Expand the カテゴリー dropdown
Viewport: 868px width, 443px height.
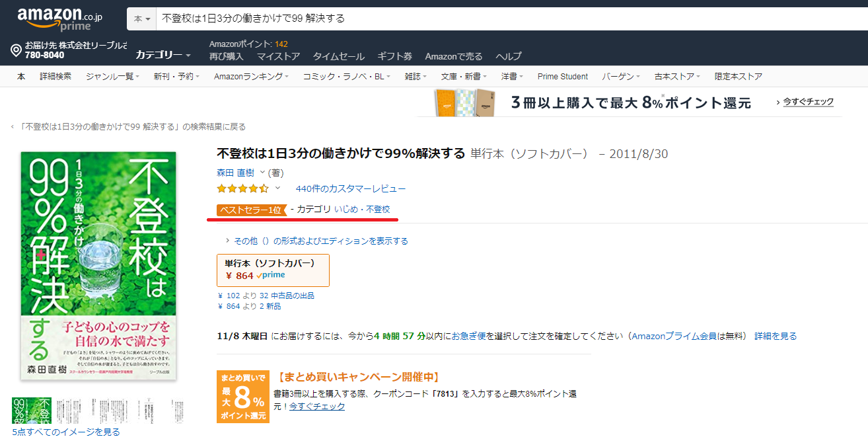[163, 55]
